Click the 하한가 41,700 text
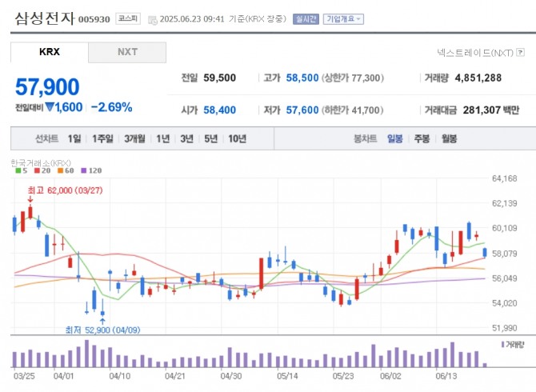The width and height of the screenshot is (536, 392). coord(352,110)
